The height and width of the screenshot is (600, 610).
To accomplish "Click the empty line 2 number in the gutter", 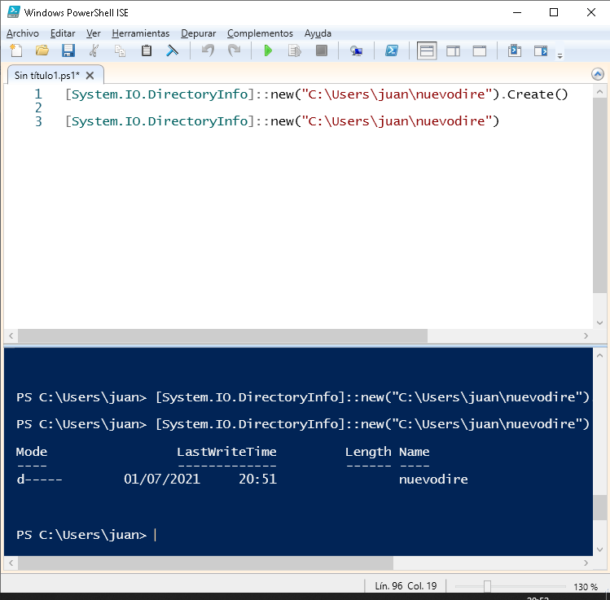I will (x=38, y=108).
